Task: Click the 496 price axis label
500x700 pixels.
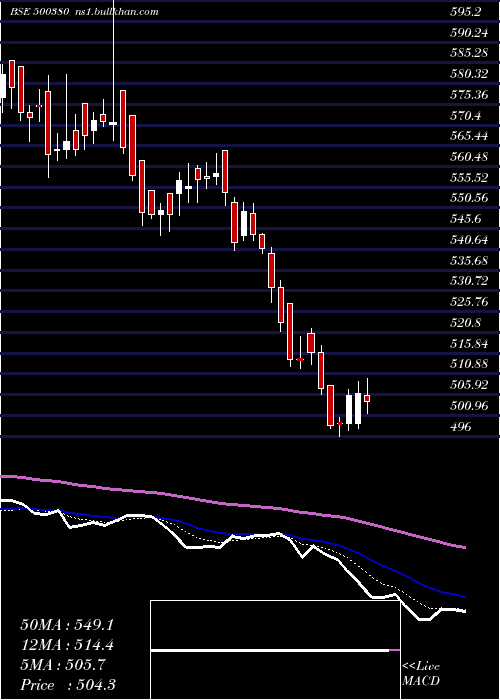Action: point(460,426)
